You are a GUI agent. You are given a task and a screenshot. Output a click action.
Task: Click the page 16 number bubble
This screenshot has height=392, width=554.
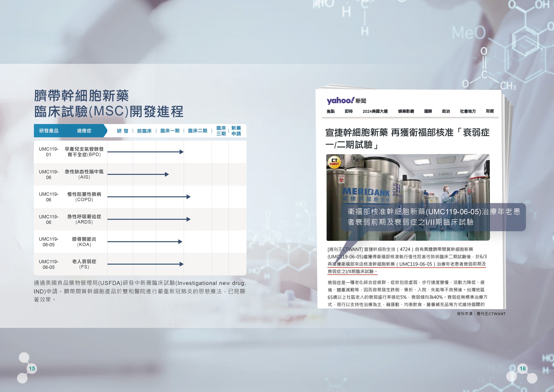click(x=523, y=369)
